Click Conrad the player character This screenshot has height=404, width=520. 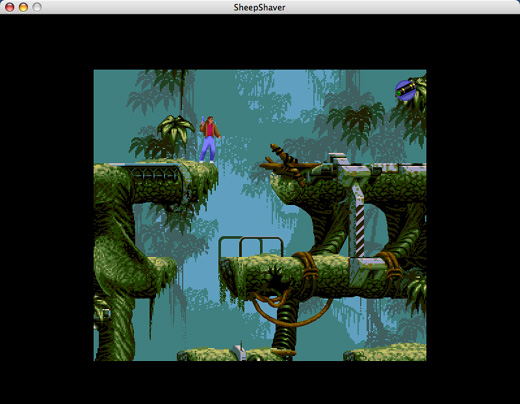click(x=209, y=139)
